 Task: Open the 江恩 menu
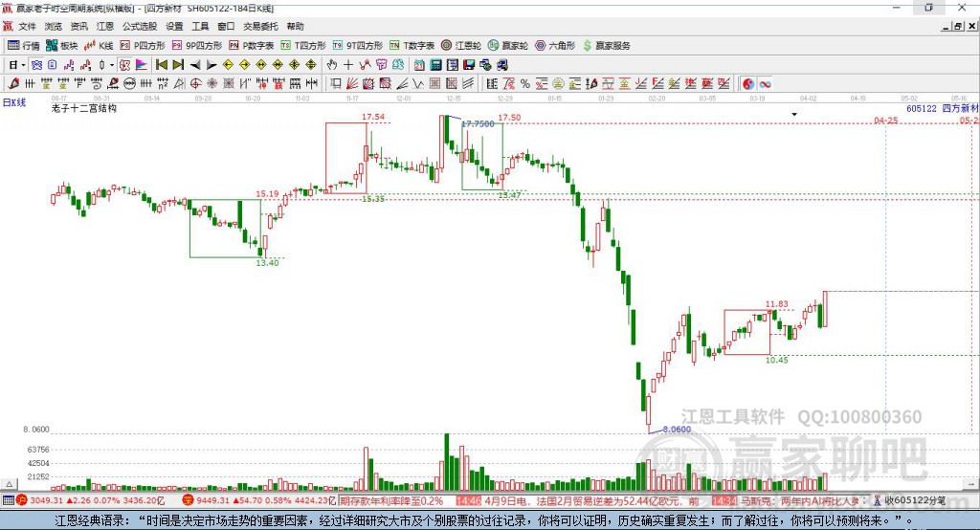tap(105, 26)
